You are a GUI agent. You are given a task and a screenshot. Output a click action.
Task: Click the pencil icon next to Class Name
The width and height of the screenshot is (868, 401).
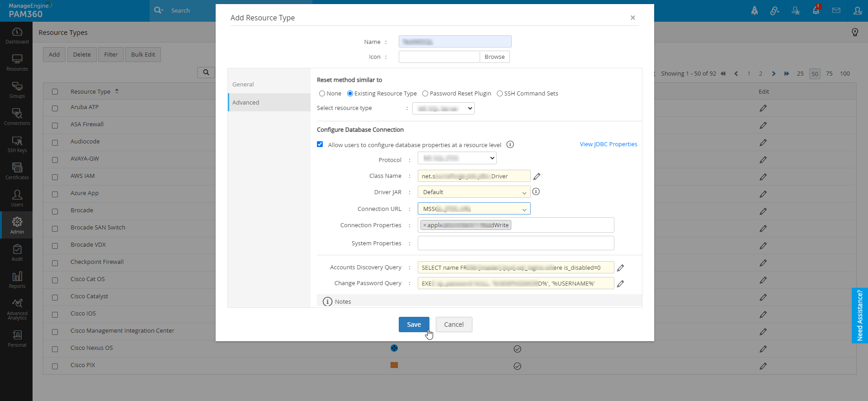[x=537, y=177]
